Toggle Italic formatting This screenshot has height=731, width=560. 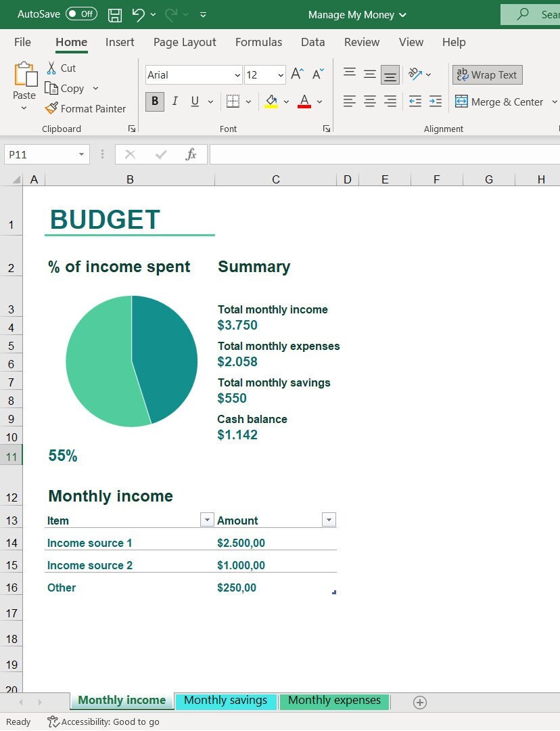pos(174,101)
